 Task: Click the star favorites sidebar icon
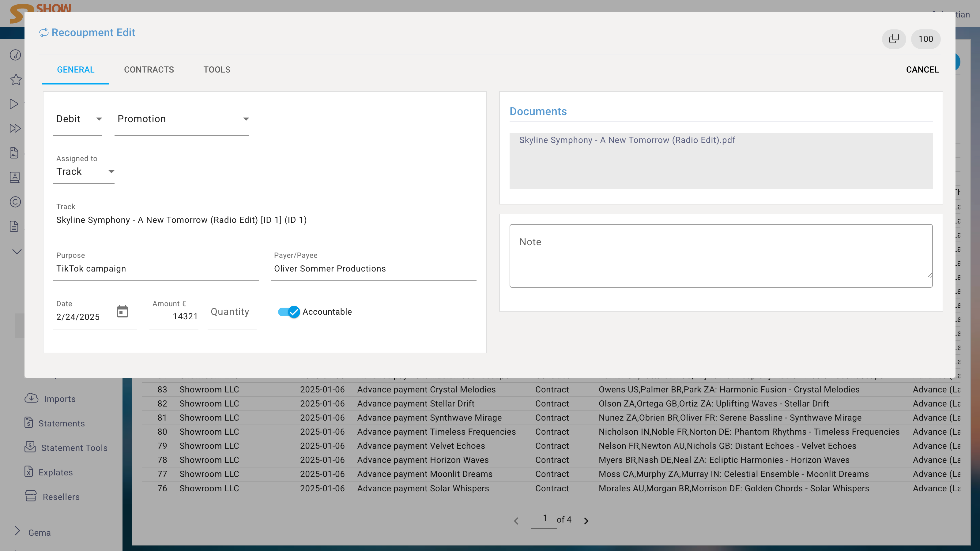point(16,80)
